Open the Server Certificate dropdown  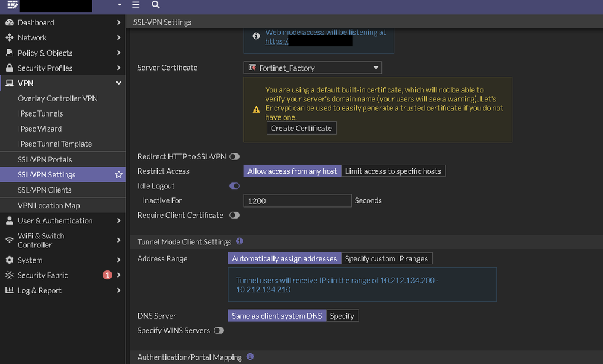[313, 68]
